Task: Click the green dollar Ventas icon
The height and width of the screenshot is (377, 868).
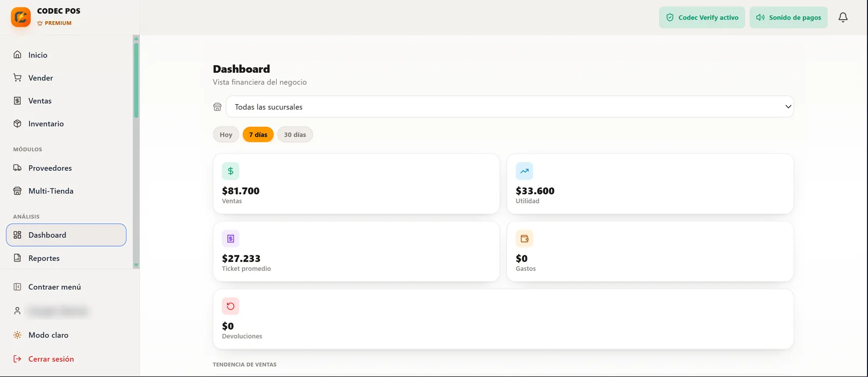Action: tap(231, 171)
